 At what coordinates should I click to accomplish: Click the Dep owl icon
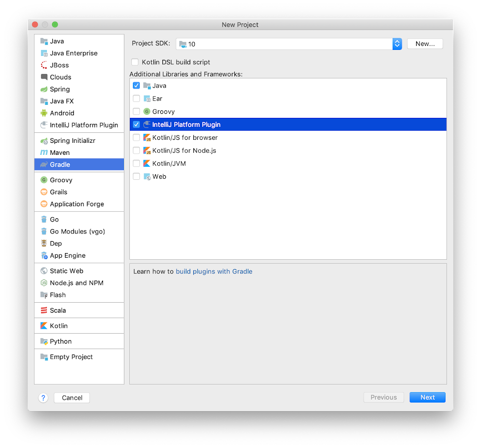click(x=44, y=243)
